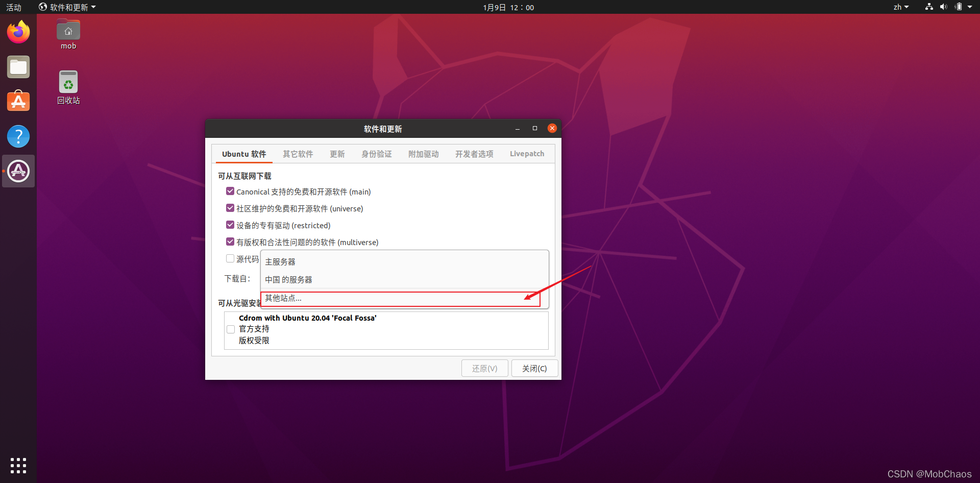Viewport: 980px width, 483px height.
Task: Toggle Canonical main software checkbox
Action: pos(230,191)
